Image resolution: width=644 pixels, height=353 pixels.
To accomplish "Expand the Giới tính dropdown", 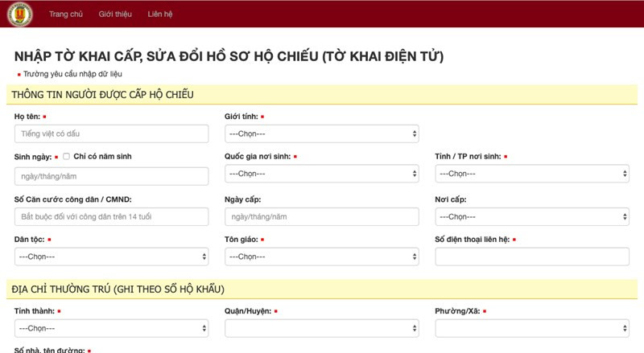I will pos(321,133).
